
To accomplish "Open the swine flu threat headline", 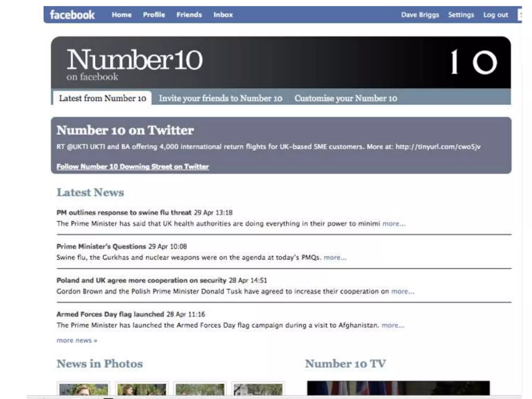I will pyautogui.click(x=124, y=212).
